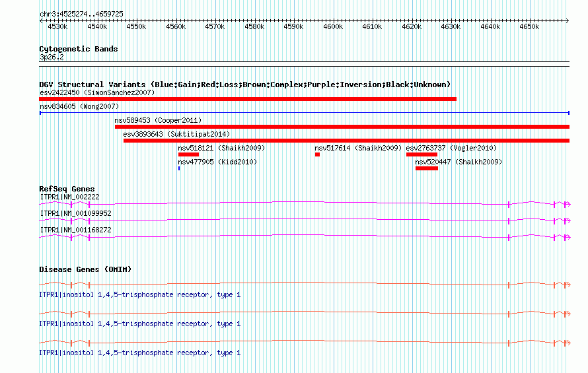Open the RefSeq Genes track title
Screen dimensions: 588x373
tap(67, 189)
